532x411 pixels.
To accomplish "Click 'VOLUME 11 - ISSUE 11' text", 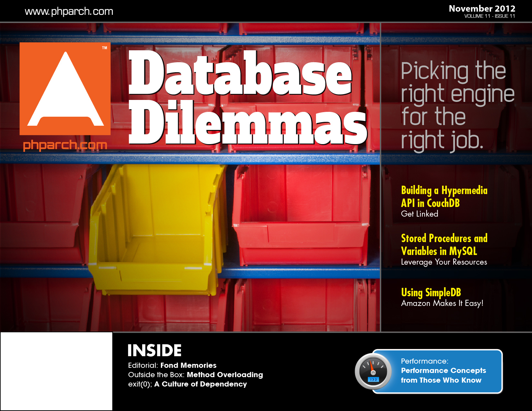I will [489, 16].
